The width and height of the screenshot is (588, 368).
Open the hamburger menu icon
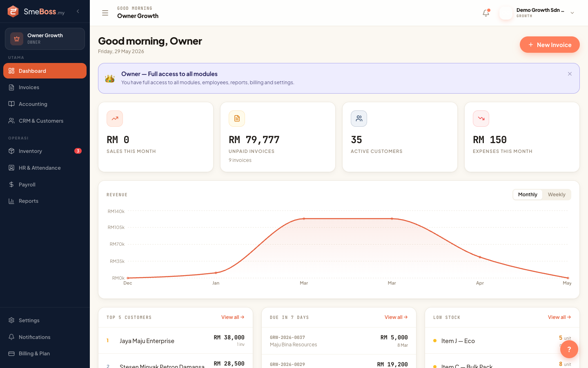coord(105,13)
